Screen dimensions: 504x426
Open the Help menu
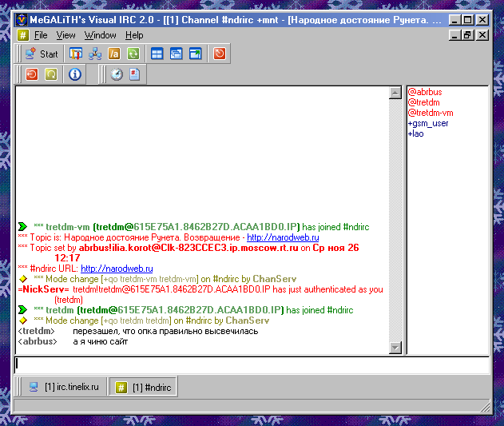pos(134,35)
